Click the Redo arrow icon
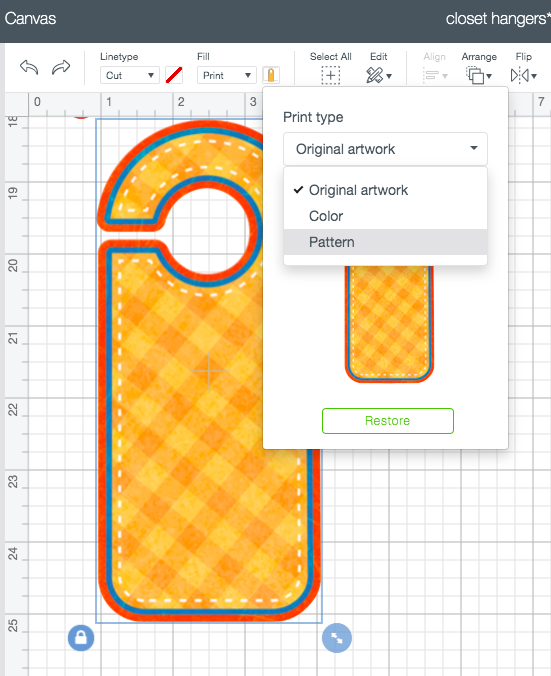This screenshot has height=676, width=551. pos(61,67)
